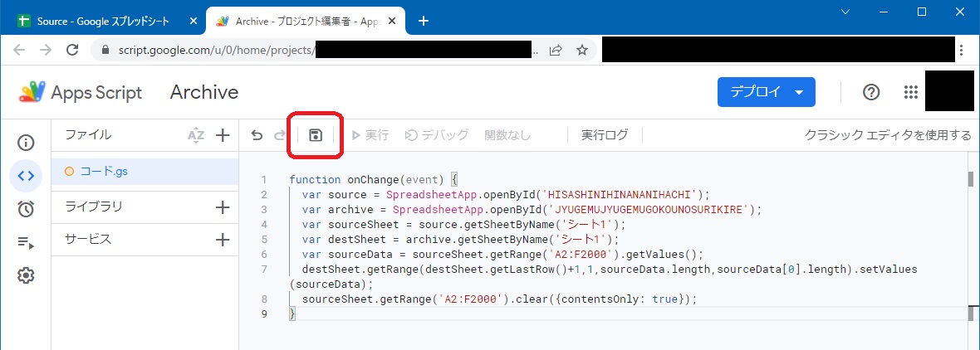Open a new browser tab
Screen dimensions: 980x350
[423, 21]
